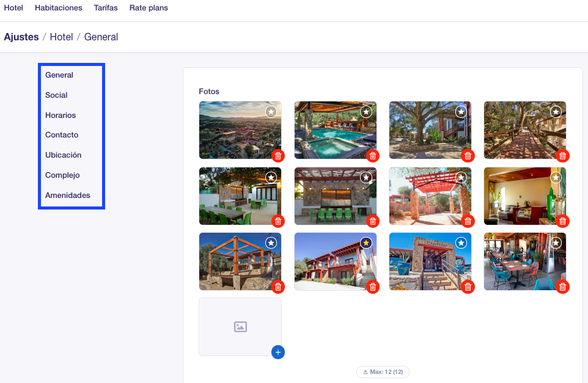588x383 pixels.
Task: Mark aerial town view photo as favorite
Action: [271, 112]
